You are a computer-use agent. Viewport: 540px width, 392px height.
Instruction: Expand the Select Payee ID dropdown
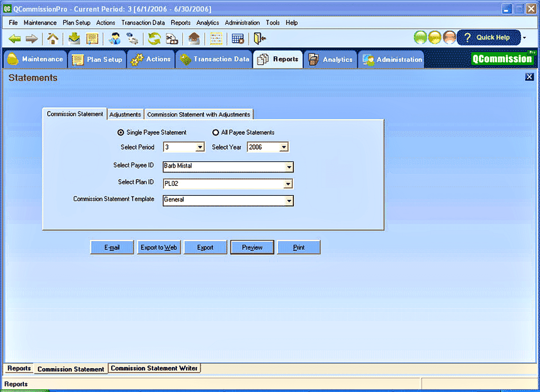tap(289, 167)
